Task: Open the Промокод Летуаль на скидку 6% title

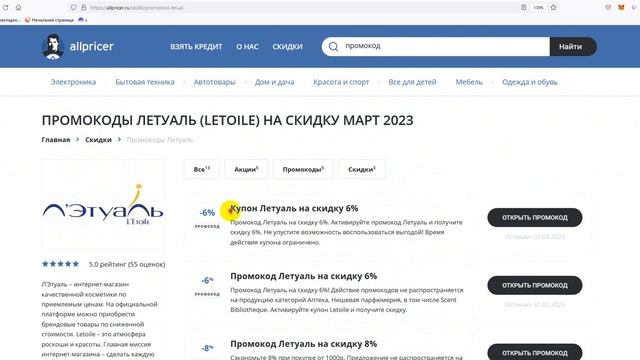Action: [x=304, y=276]
